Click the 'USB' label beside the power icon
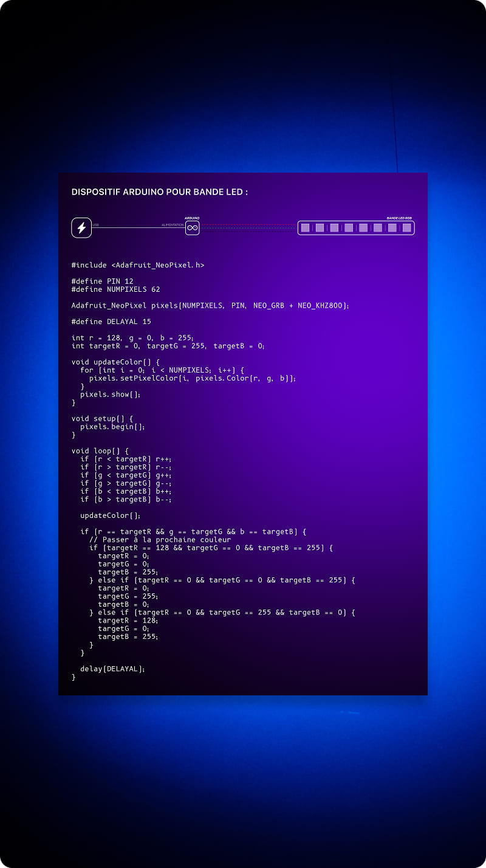The width and height of the screenshot is (486, 868). pos(96,225)
